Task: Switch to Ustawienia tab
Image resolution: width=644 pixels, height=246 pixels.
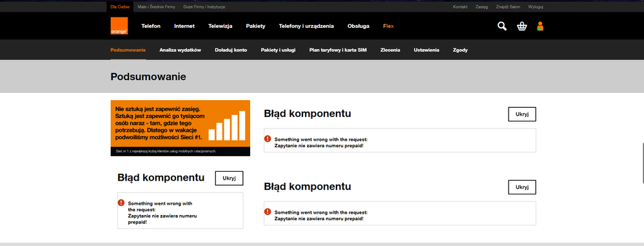Action: coord(426,50)
